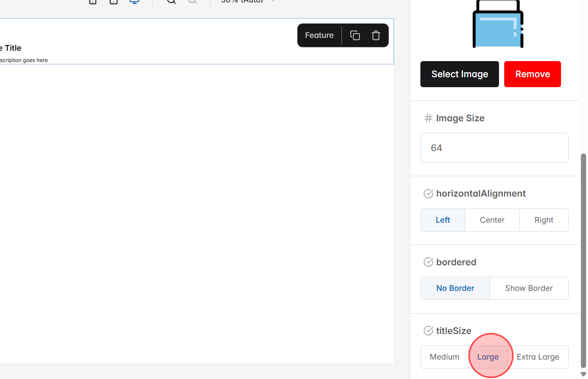Click the checkmark icon beside horizontalAlignment

tap(428, 194)
